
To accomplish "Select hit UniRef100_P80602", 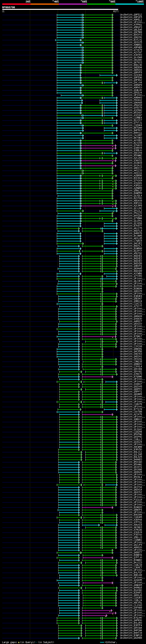I will pos(131,100).
